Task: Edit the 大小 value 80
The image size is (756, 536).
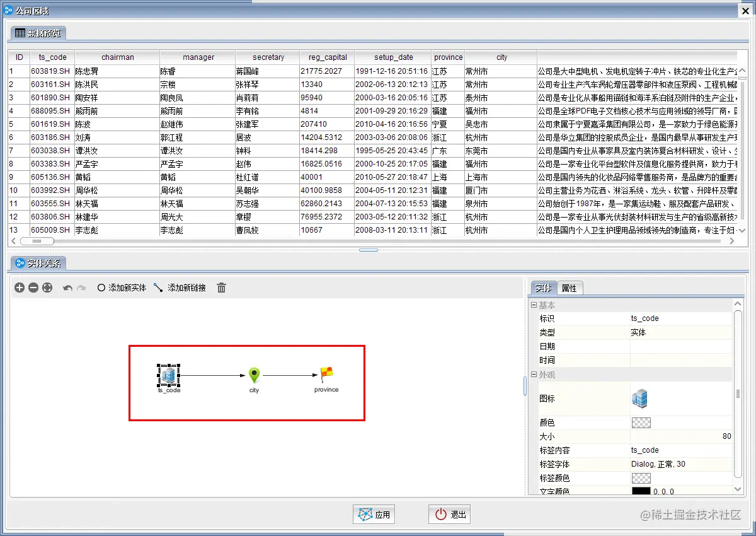Action: [682, 436]
